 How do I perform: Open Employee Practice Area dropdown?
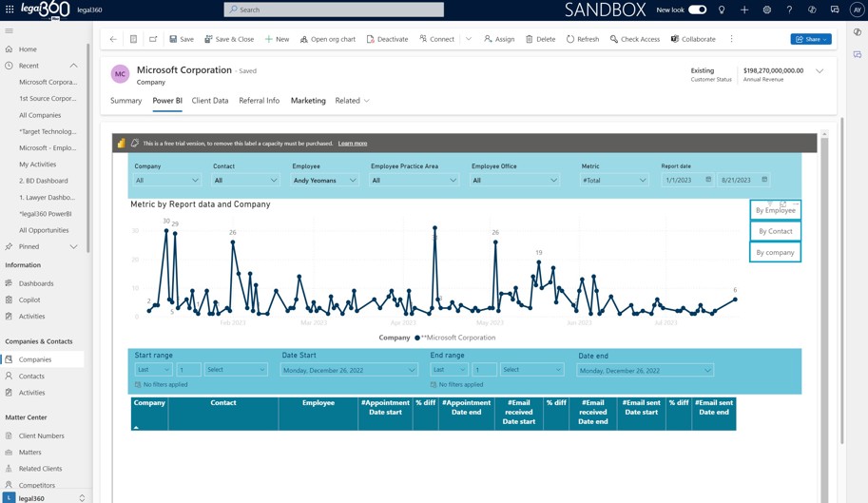coord(415,181)
